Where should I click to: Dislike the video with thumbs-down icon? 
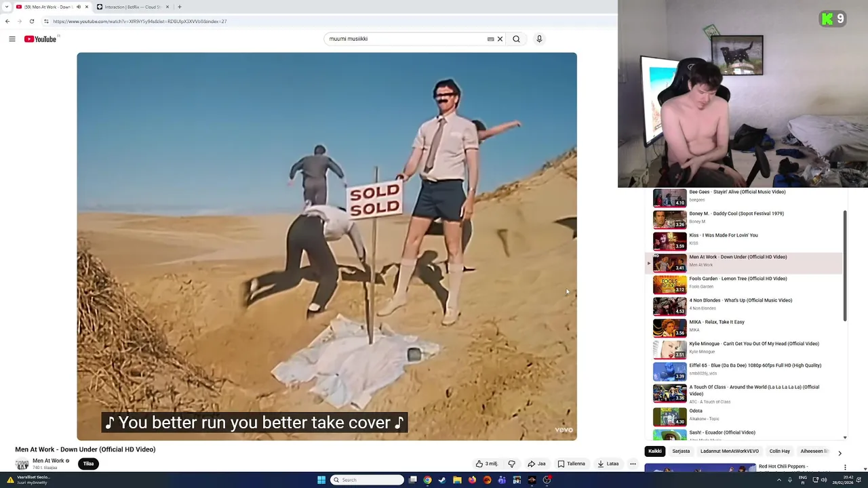[512, 464]
